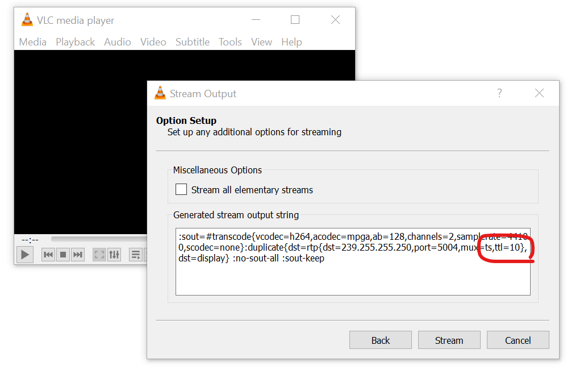This screenshot has width=588, height=391.
Task: Click the Option Setup heading
Action: [x=186, y=120]
